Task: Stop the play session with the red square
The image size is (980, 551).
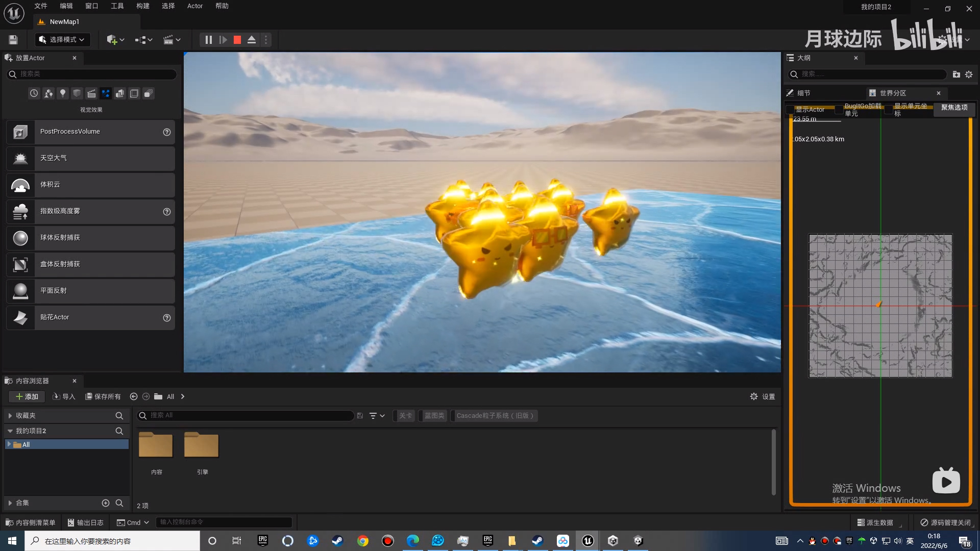Action: 237,40
